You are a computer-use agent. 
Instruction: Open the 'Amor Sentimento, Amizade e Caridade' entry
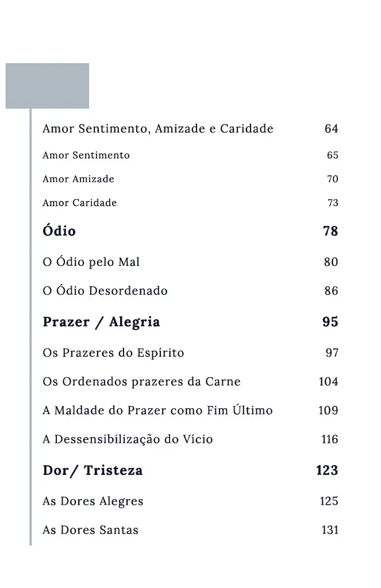157,129
